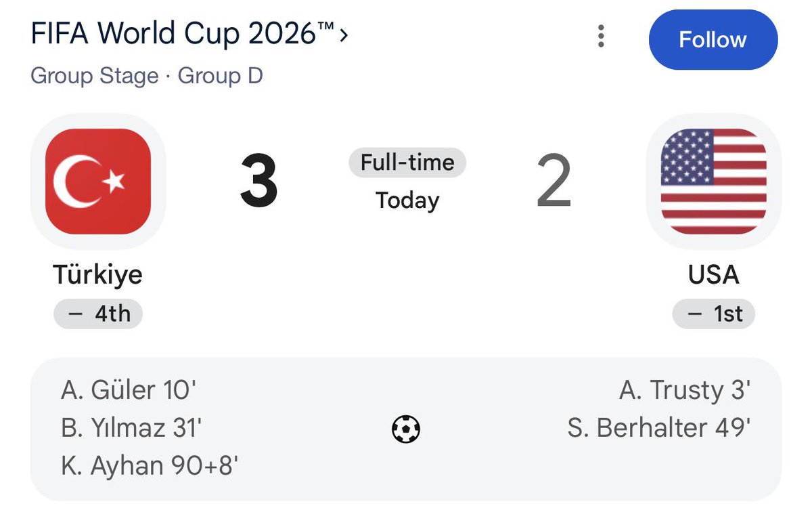Click USA's 1st place standing badge

713,314
